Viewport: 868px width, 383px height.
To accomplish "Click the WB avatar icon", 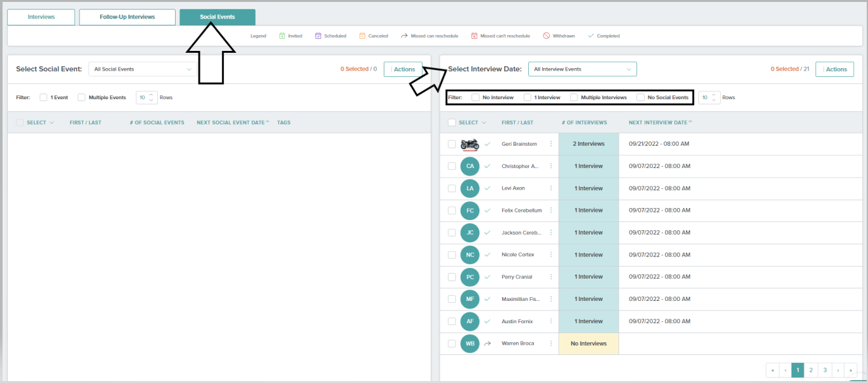I will (x=470, y=344).
